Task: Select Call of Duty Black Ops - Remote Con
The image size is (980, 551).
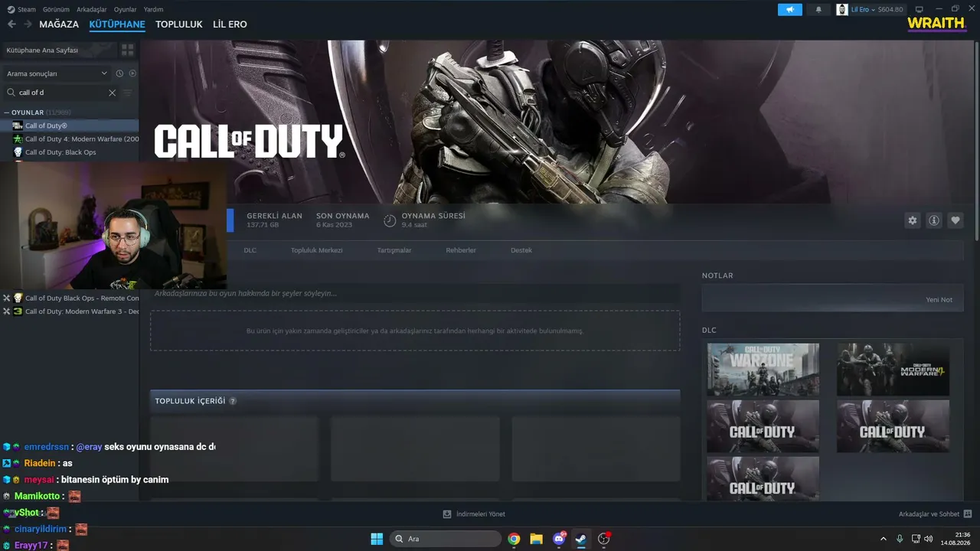Action: pos(70,298)
